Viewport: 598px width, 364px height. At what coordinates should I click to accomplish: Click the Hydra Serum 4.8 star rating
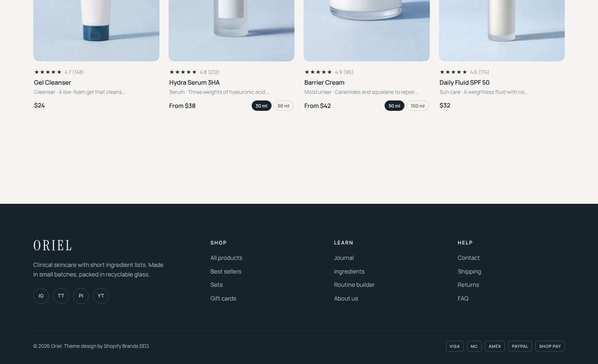(194, 72)
